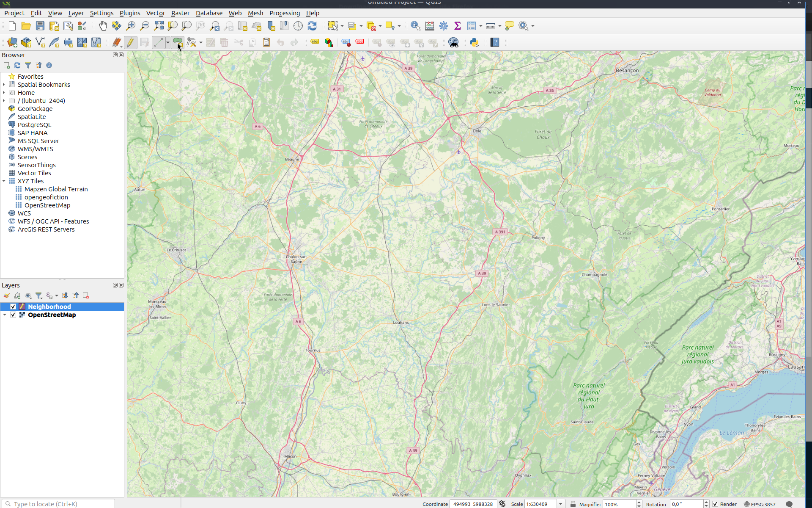Click the Zoom In tool
Image resolution: width=812 pixels, height=508 pixels.
click(x=131, y=26)
